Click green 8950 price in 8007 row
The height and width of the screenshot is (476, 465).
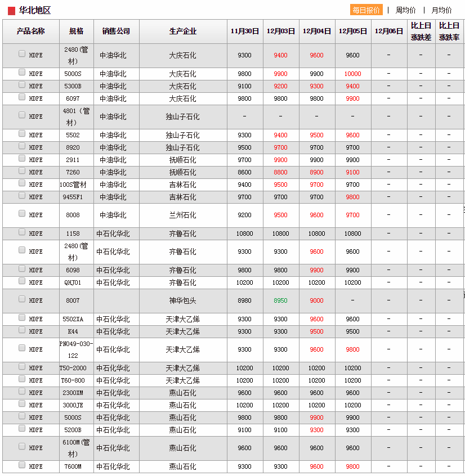coord(280,300)
